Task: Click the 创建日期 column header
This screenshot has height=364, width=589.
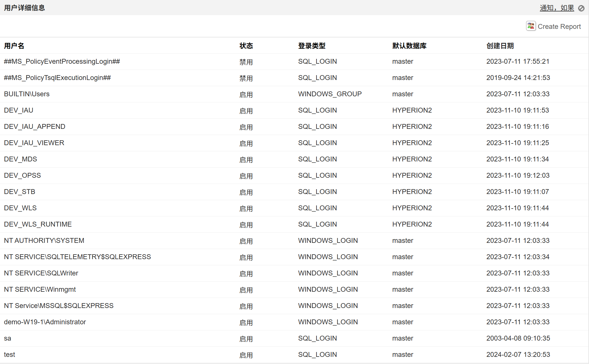Action: (x=500, y=46)
